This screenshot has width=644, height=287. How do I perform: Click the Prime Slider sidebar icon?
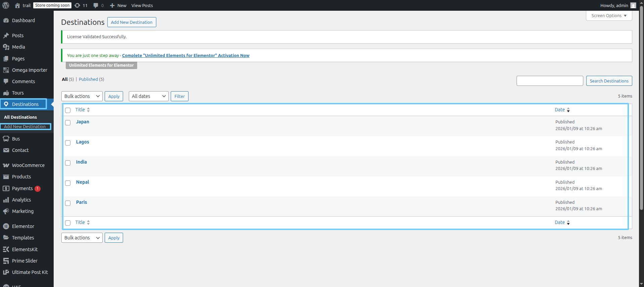tap(6, 261)
